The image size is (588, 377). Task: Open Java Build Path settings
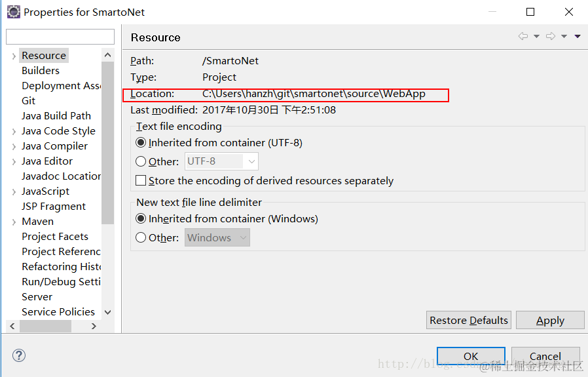click(x=56, y=115)
